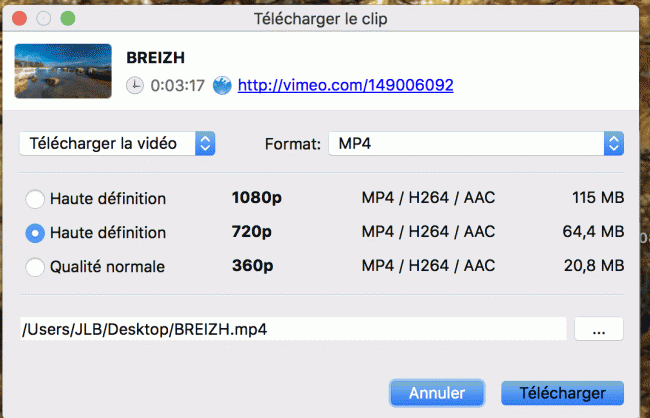
Task: Click the BREIZH video thumbnail
Action: point(63,71)
